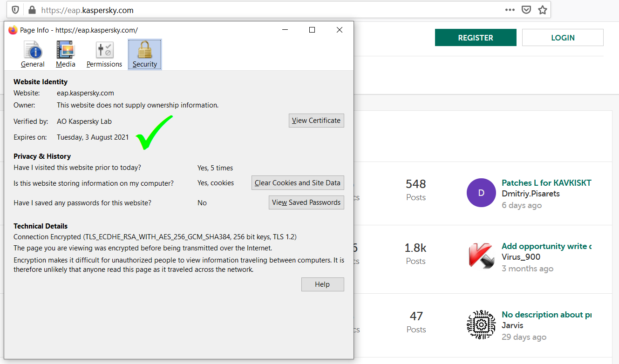Open View Saved Passwords
This screenshot has width=619, height=364.
[306, 202]
